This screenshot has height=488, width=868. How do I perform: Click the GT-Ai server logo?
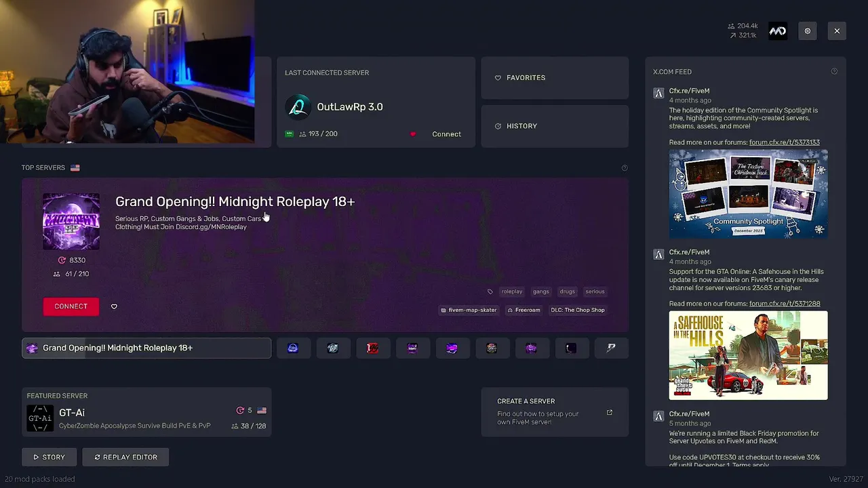coord(40,418)
